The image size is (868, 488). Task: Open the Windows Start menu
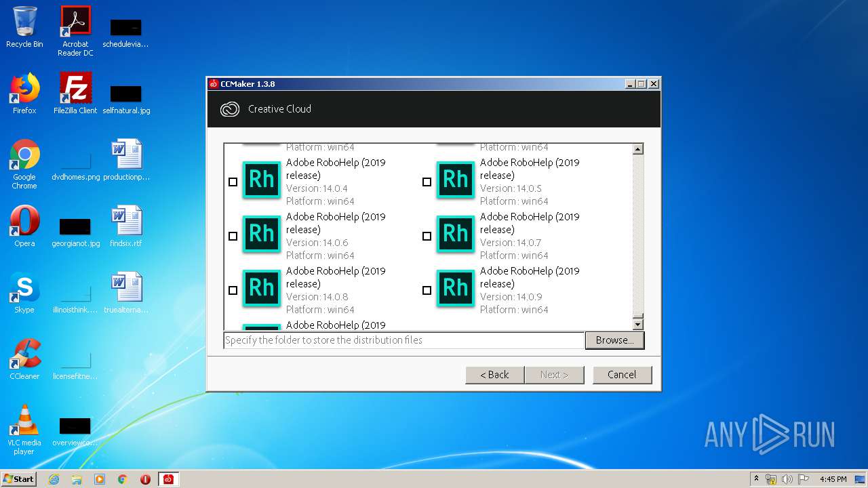(x=19, y=479)
